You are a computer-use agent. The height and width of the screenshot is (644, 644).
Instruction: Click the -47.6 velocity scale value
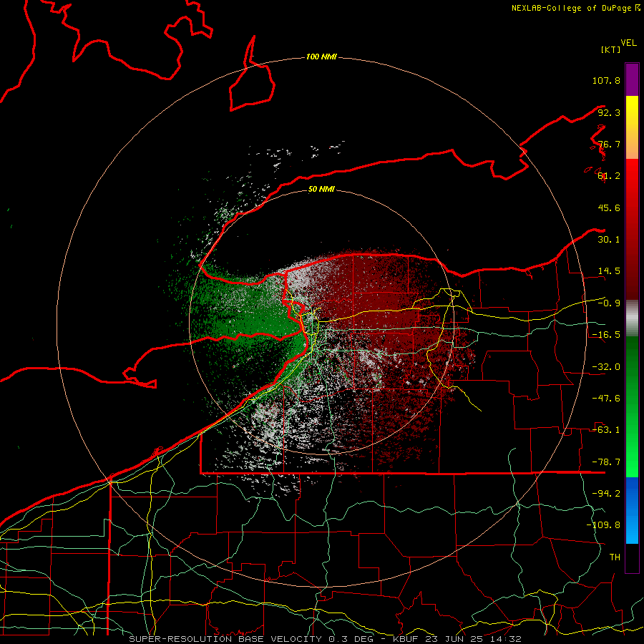point(606,399)
